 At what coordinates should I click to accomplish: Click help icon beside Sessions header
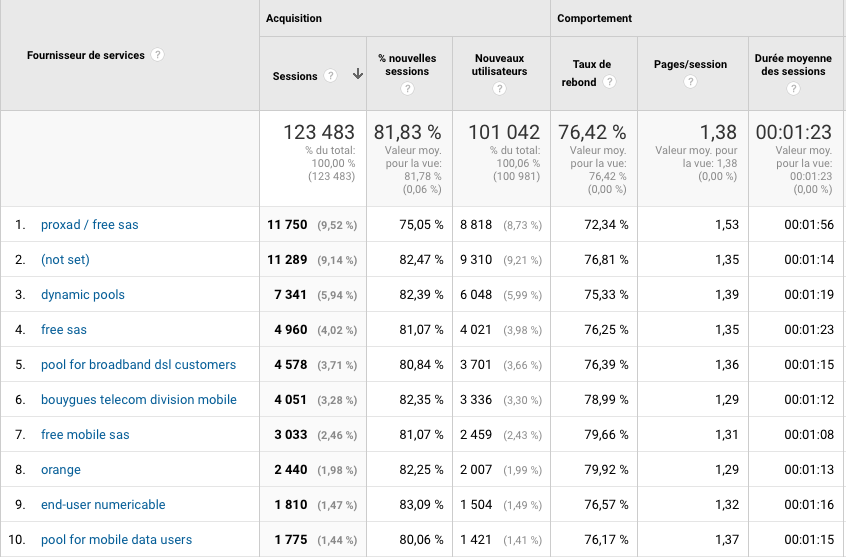coord(330,76)
